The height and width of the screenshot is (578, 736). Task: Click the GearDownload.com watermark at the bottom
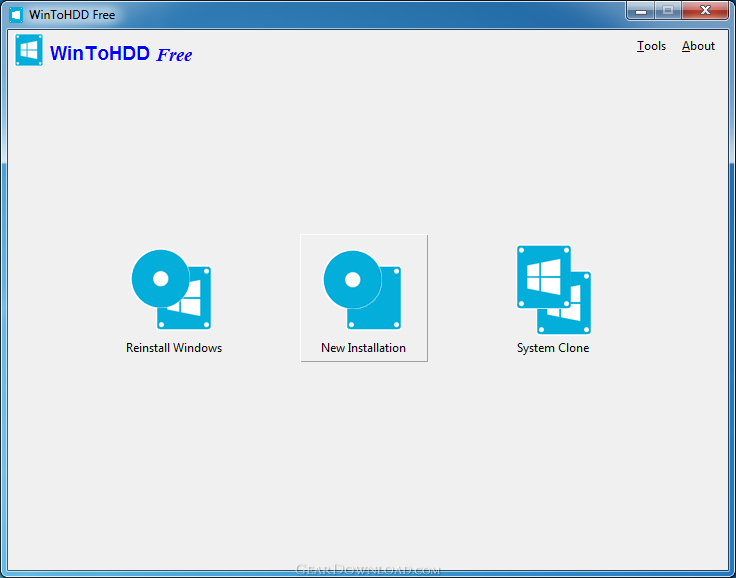(368, 570)
